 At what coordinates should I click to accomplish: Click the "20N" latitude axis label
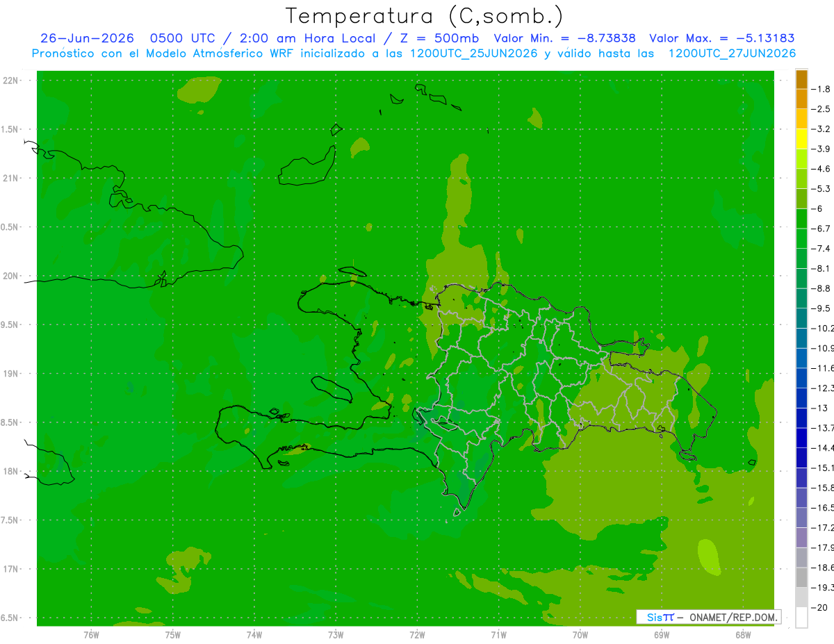coord(11,276)
